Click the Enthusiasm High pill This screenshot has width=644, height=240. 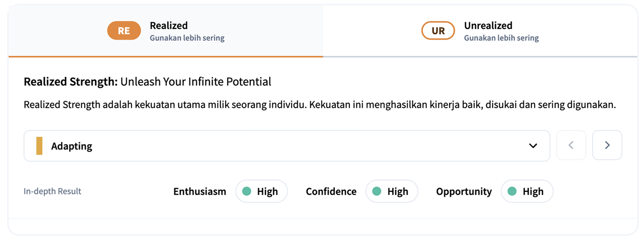[x=261, y=191]
